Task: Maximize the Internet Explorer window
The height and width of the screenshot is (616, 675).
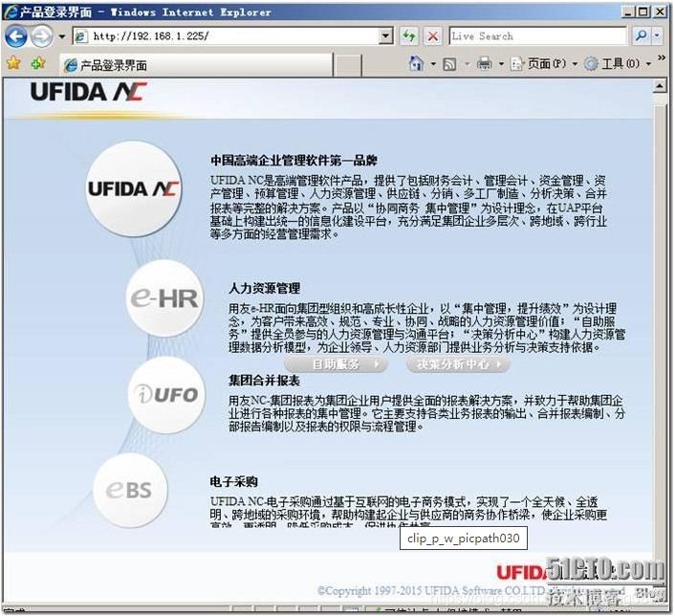Action: (x=643, y=11)
